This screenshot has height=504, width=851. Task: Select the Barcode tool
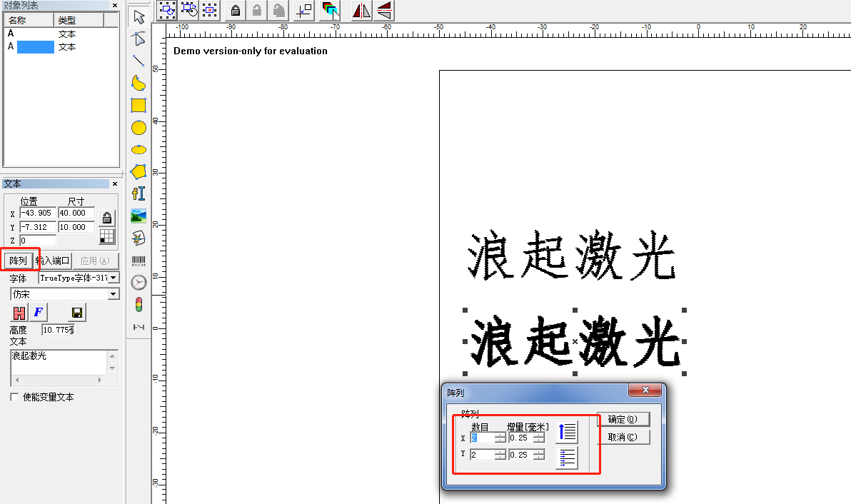138,260
